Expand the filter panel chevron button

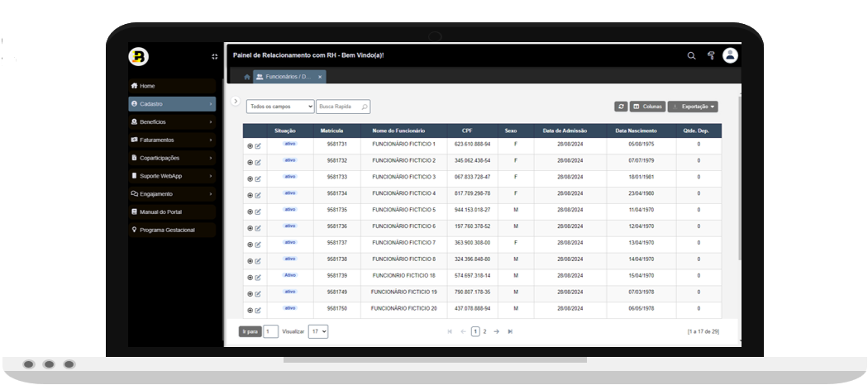tap(236, 101)
